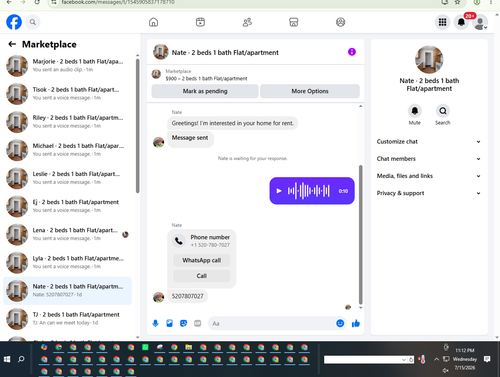Expand Chat members section

pyautogui.click(x=429, y=159)
